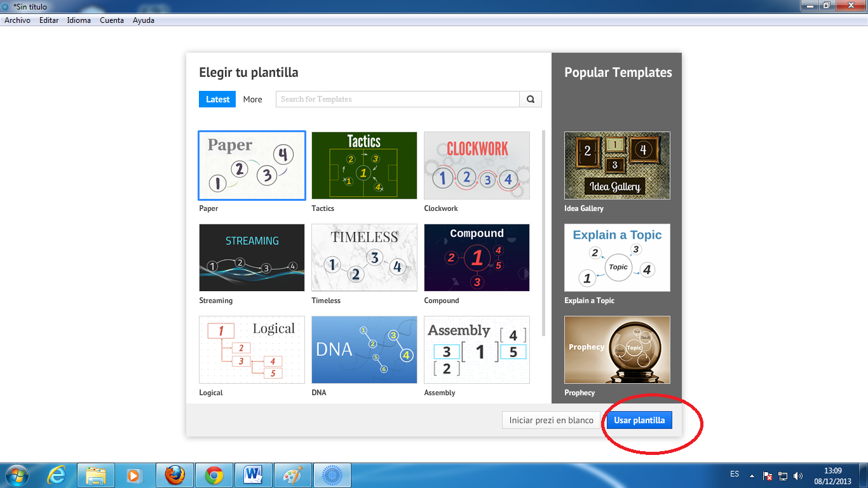Click the Usar plantilla button
Viewport: 868px width, 488px height.
[639, 420]
